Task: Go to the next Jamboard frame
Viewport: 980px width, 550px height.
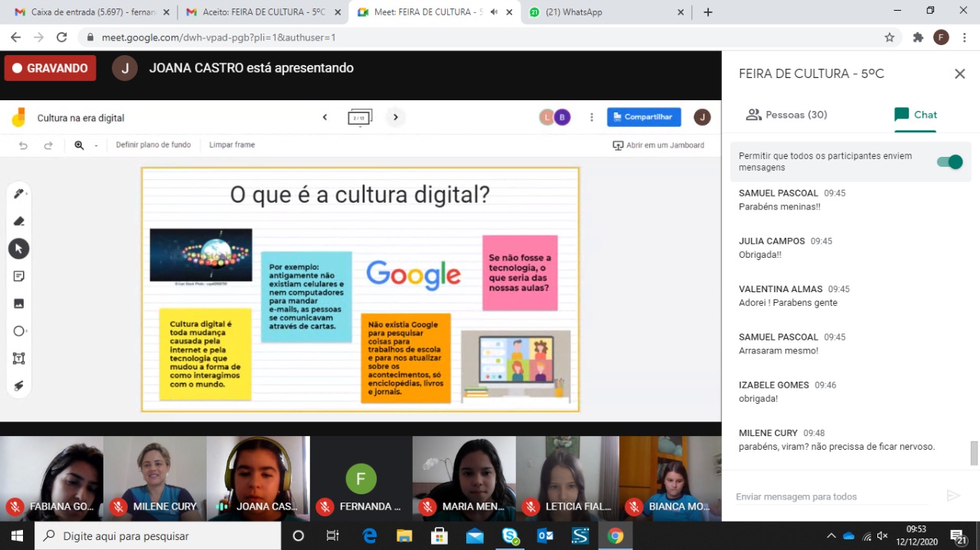Action: click(396, 117)
